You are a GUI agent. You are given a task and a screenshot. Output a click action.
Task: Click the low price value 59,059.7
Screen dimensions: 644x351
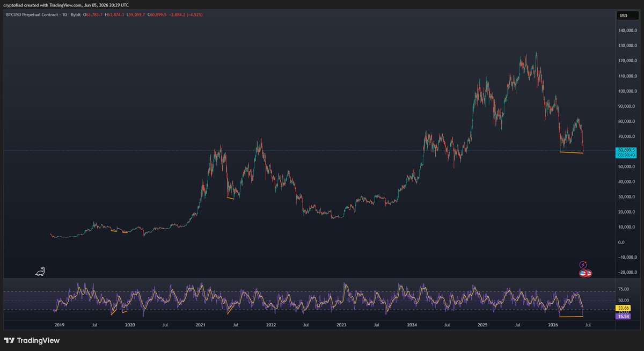(x=136, y=15)
